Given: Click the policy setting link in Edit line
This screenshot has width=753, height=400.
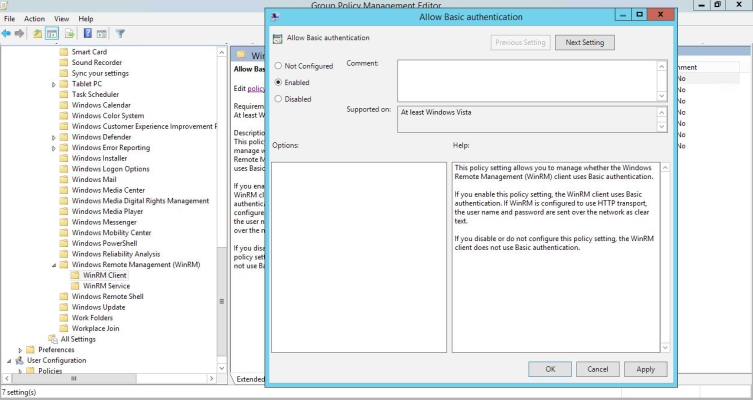Looking at the screenshot, I should [x=256, y=88].
